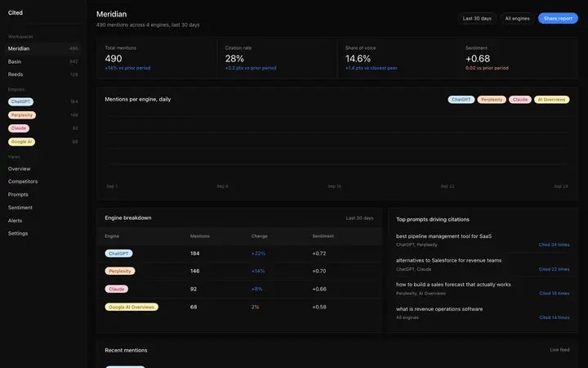Click the 'Cited 14 times' link
Viewport: 588px width, 368px height.
pos(555,317)
